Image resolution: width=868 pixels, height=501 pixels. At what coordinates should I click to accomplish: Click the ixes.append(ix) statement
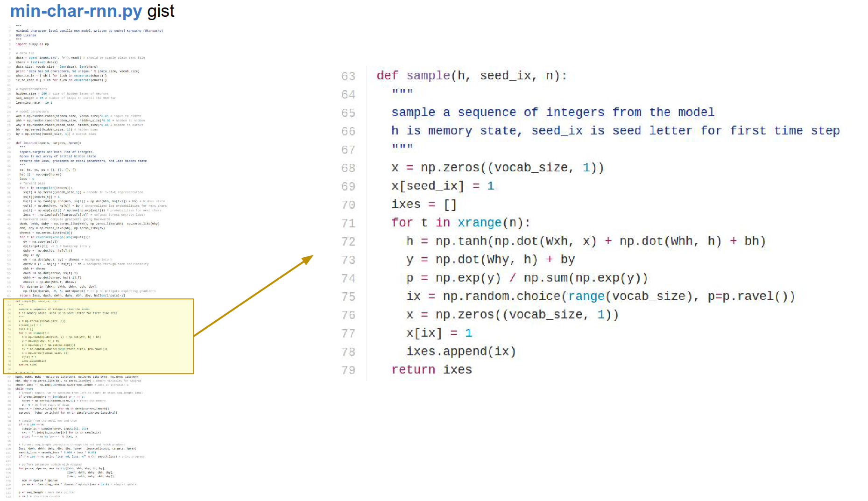[x=461, y=352]
